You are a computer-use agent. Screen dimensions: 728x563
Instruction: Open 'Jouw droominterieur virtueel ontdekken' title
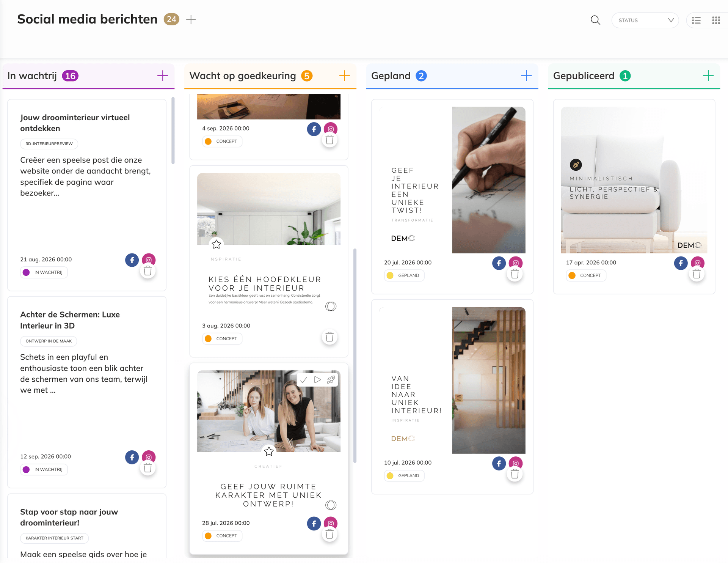tap(75, 123)
